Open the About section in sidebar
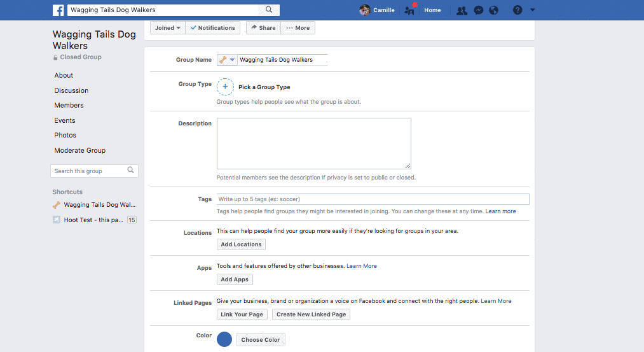Viewport: 644px width, 352px height. [64, 75]
